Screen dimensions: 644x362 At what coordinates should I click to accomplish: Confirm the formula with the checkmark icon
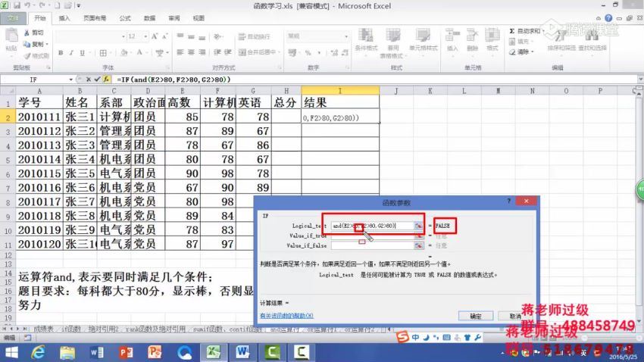point(97,80)
